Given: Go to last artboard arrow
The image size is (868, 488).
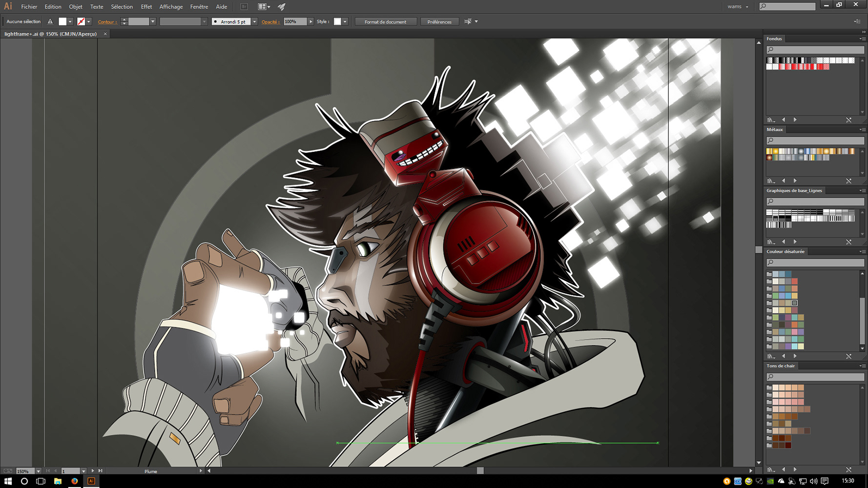Looking at the screenshot, I should (x=101, y=471).
